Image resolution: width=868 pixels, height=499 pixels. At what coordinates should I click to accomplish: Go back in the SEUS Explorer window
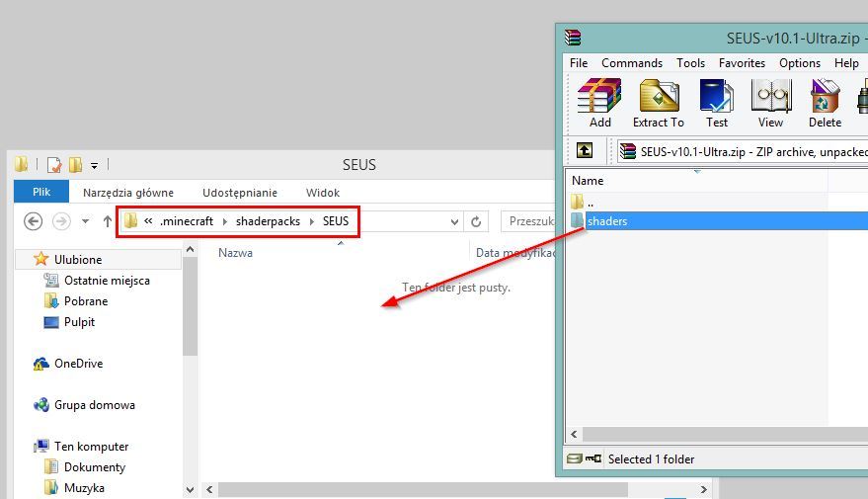[34, 221]
